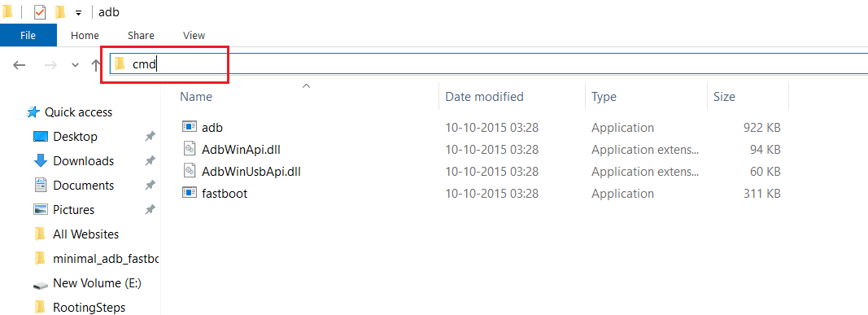
Task: Click the Properties checkmark icon in title bar
Action: tap(40, 12)
